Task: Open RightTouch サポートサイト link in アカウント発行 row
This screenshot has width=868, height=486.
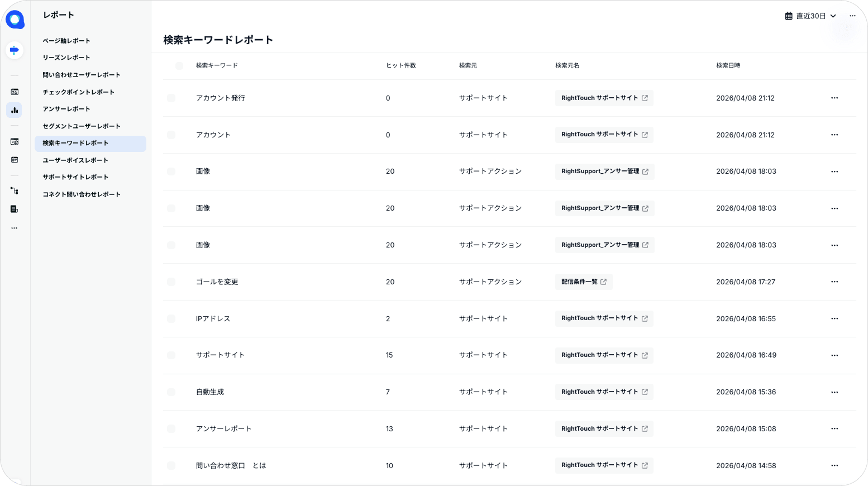Action: pyautogui.click(x=604, y=98)
